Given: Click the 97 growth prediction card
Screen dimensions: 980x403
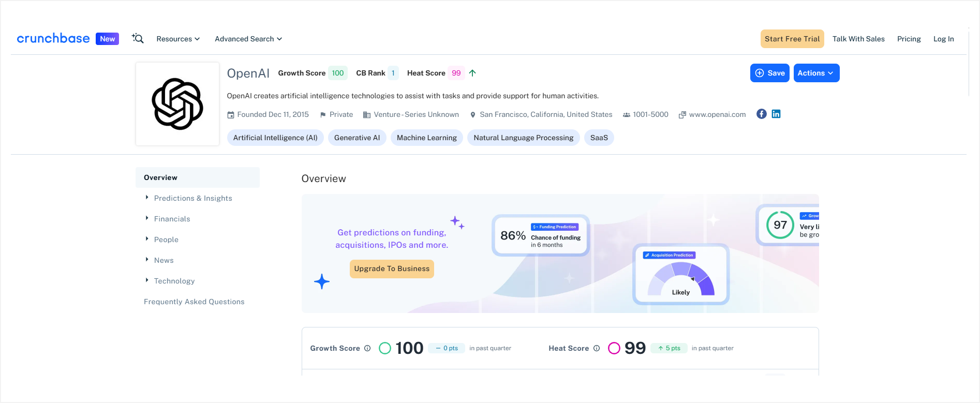Looking at the screenshot, I should (788, 225).
